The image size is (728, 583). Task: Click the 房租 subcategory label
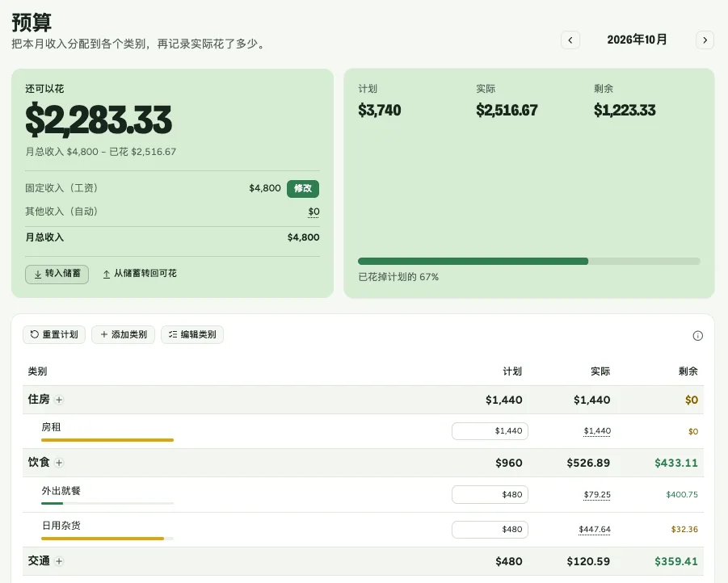coord(51,427)
